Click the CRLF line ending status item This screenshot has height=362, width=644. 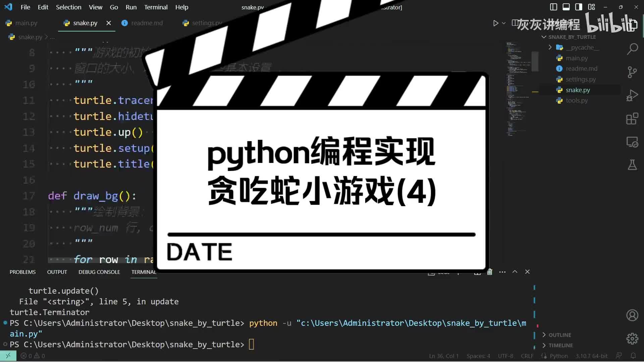pos(527,356)
